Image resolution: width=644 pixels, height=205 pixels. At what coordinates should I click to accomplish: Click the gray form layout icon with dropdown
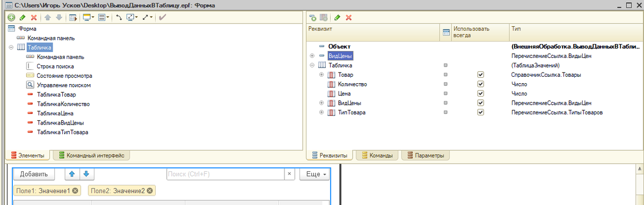[x=102, y=18]
